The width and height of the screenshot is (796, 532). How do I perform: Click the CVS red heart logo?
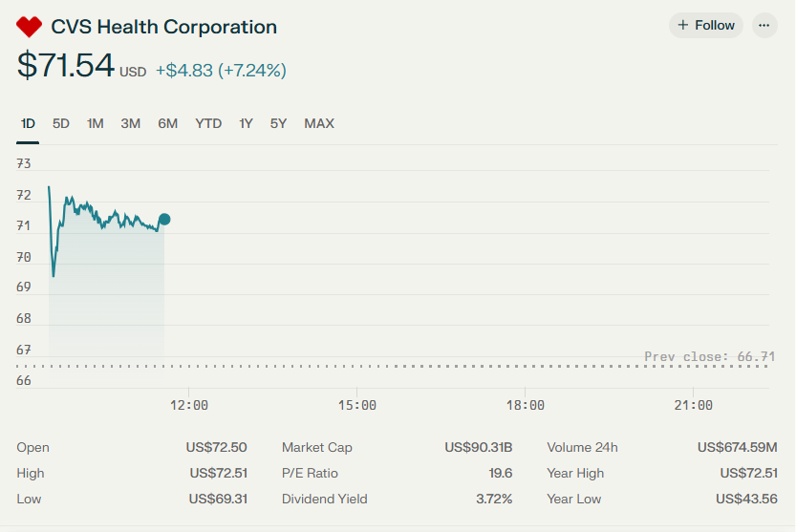pyautogui.click(x=29, y=27)
